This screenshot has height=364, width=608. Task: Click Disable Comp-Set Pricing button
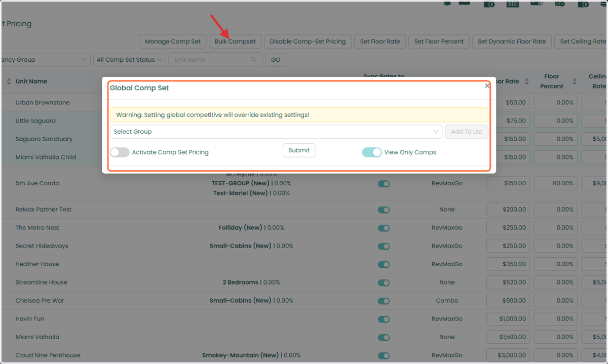coord(308,42)
